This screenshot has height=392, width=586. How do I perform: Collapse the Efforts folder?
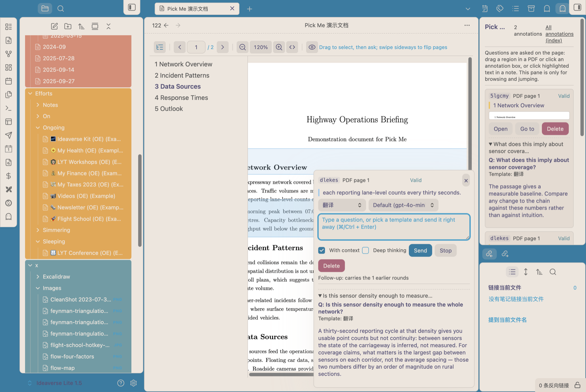point(30,93)
